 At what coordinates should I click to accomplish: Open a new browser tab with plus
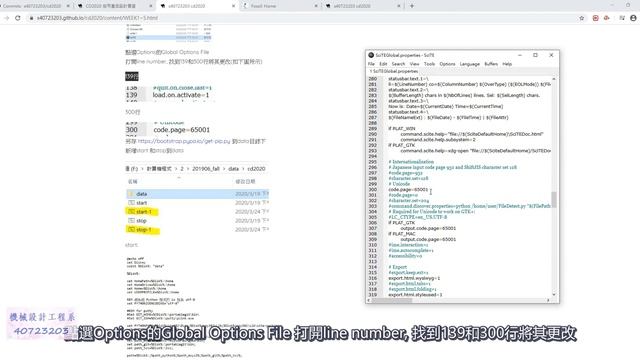(412, 6)
